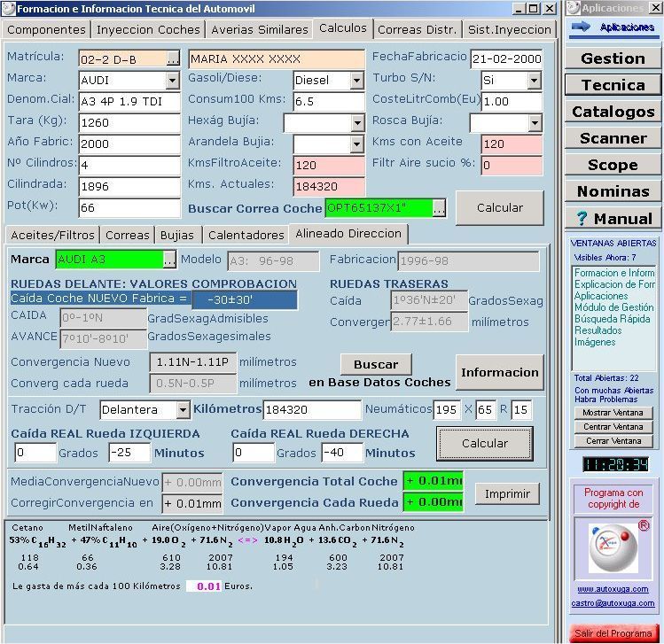Select 'Imágenes' in open windows list
This screenshot has width=664, height=644.
coord(595,341)
